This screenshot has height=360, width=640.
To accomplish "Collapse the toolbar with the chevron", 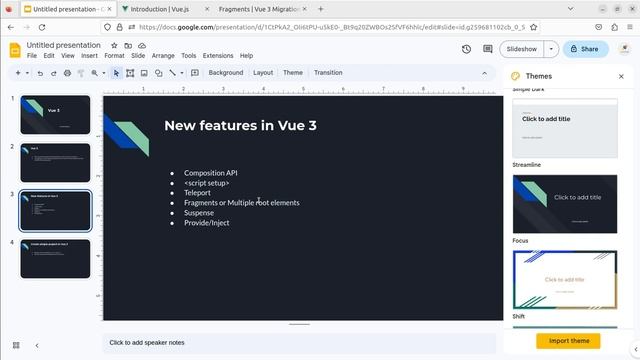I will click(484, 73).
